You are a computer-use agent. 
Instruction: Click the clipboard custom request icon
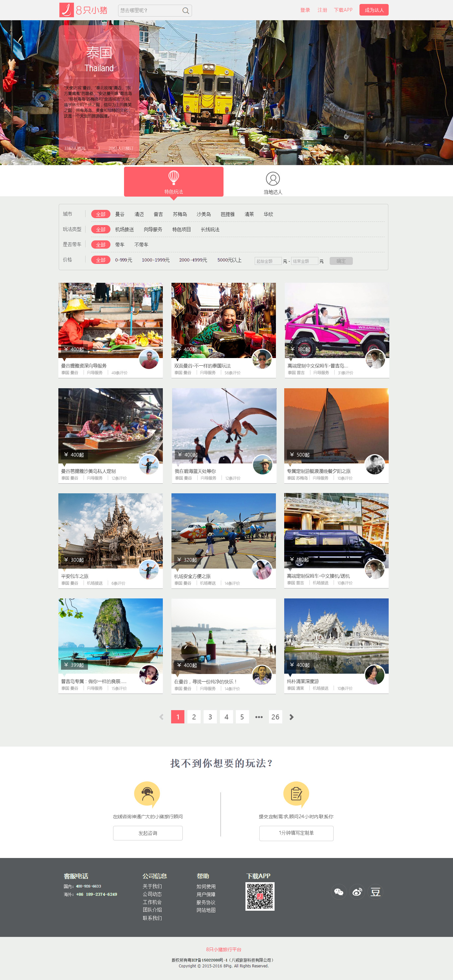pos(296,794)
